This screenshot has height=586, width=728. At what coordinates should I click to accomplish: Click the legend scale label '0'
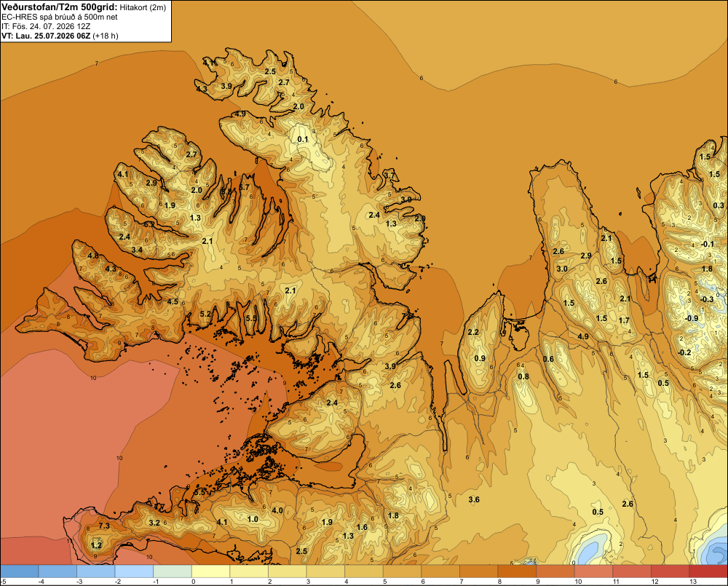193,582
